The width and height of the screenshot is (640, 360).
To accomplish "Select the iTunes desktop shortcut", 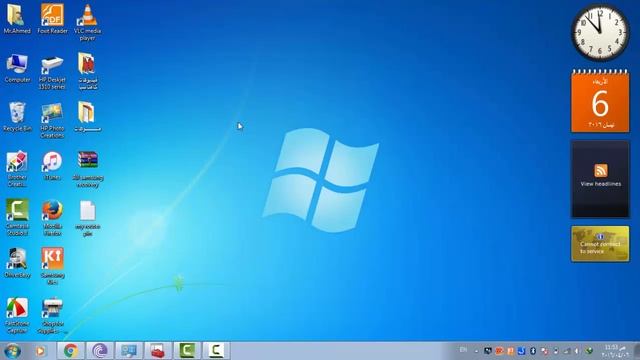I will pos(52,166).
